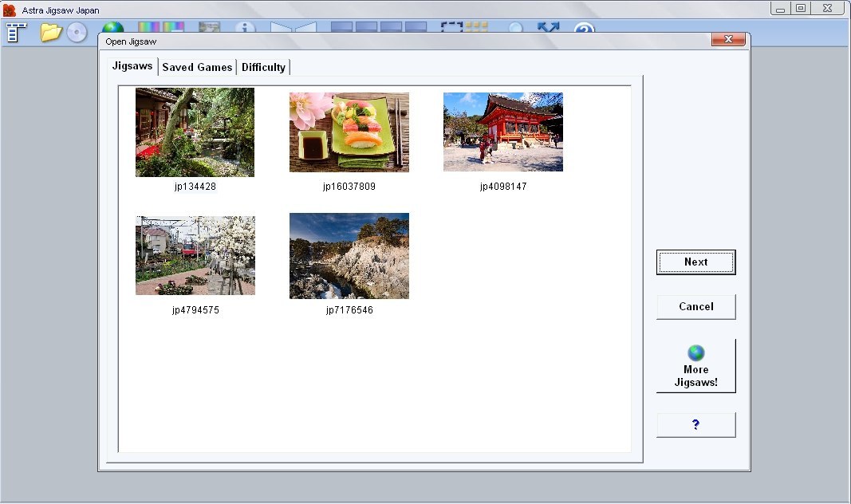Toggle the butterfly piece-flip toolbar control
Viewport: 851px width, 504px height.
pyautogui.click(x=295, y=27)
